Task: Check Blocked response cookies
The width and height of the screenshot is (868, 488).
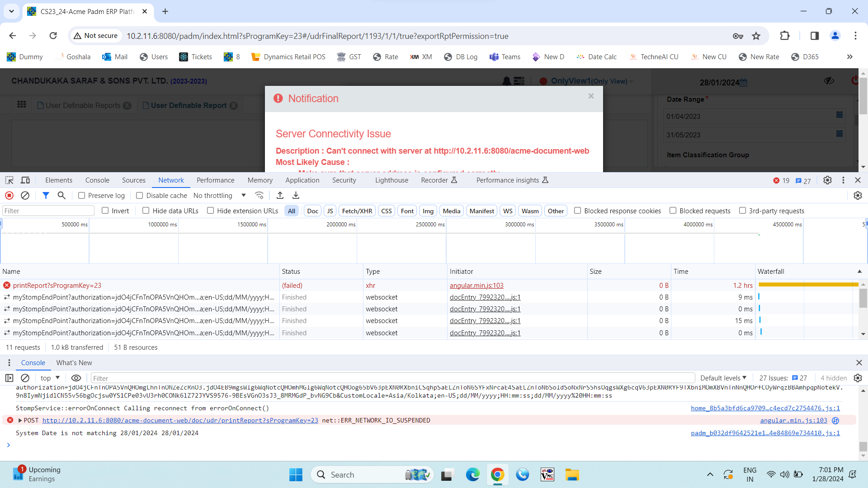Action: coord(578,211)
